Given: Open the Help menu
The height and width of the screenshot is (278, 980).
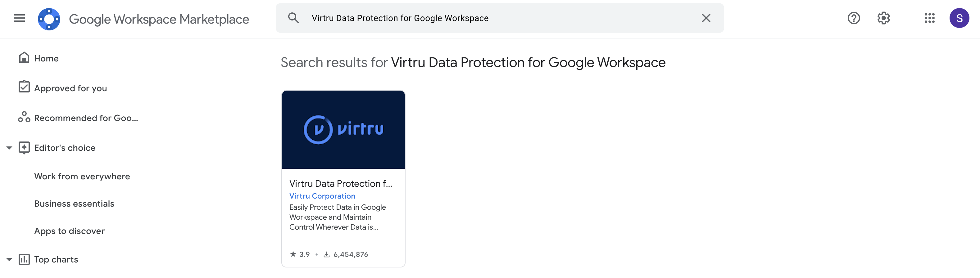Looking at the screenshot, I should tap(854, 18).
